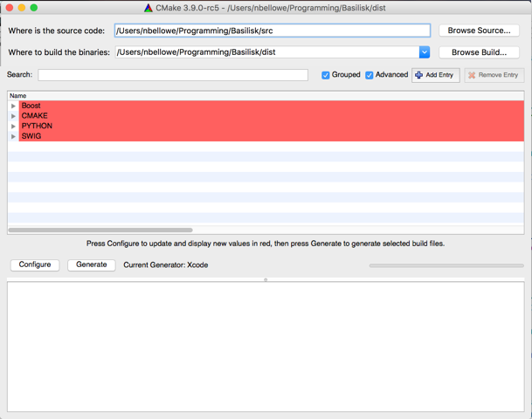Click into the Search field
The image size is (532, 419).
pos(173,75)
